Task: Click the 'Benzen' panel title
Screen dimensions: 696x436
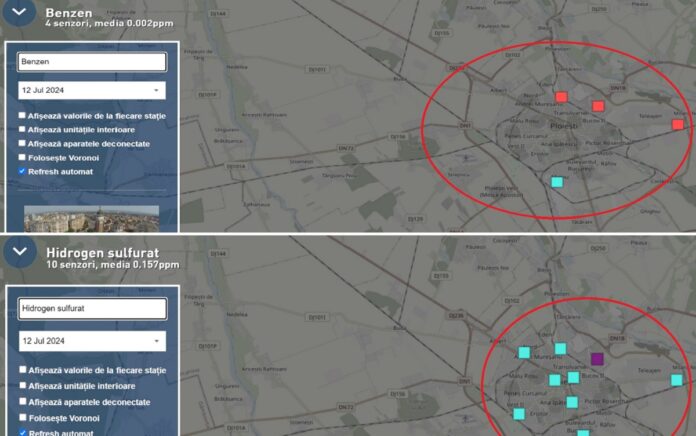Action: pyautogui.click(x=69, y=13)
